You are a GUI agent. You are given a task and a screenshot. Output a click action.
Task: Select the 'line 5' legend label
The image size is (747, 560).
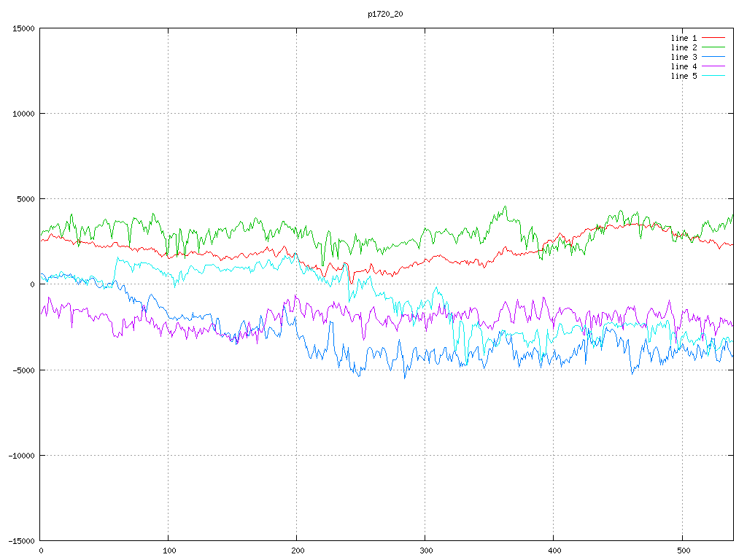(x=684, y=76)
